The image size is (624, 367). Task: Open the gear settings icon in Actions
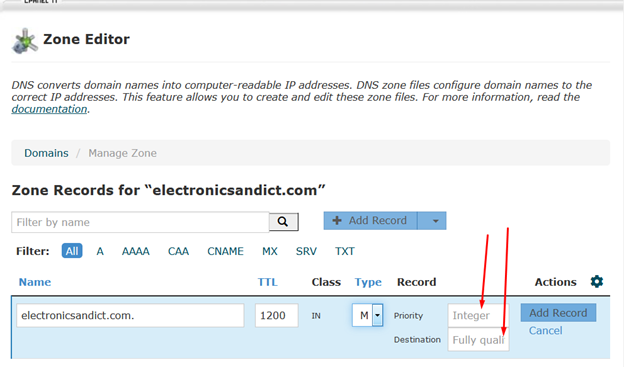click(597, 281)
